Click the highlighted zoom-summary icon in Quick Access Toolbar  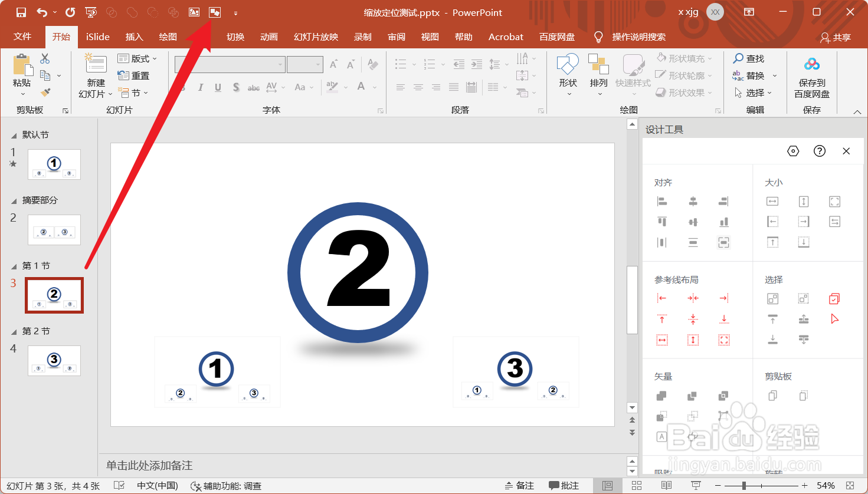(215, 12)
